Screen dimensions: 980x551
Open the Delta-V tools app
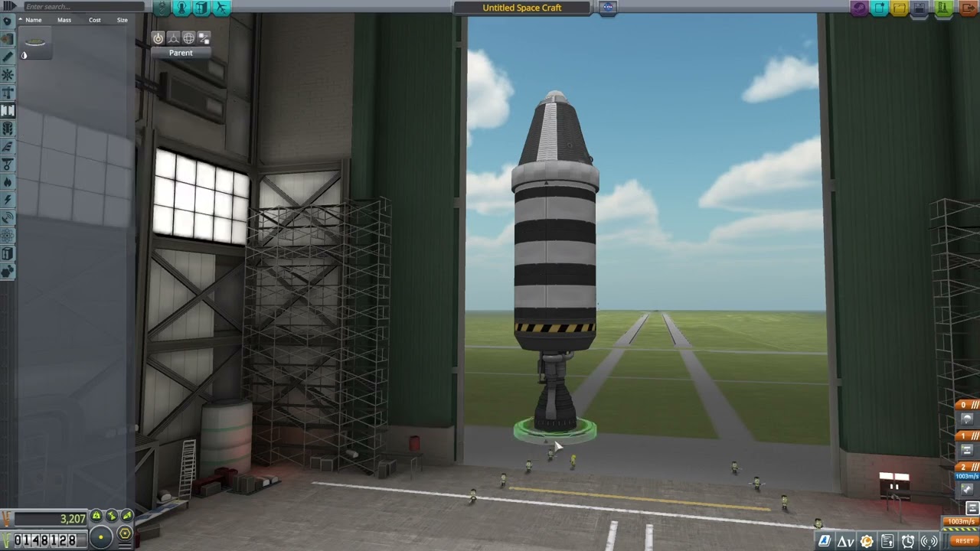[845, 541]
